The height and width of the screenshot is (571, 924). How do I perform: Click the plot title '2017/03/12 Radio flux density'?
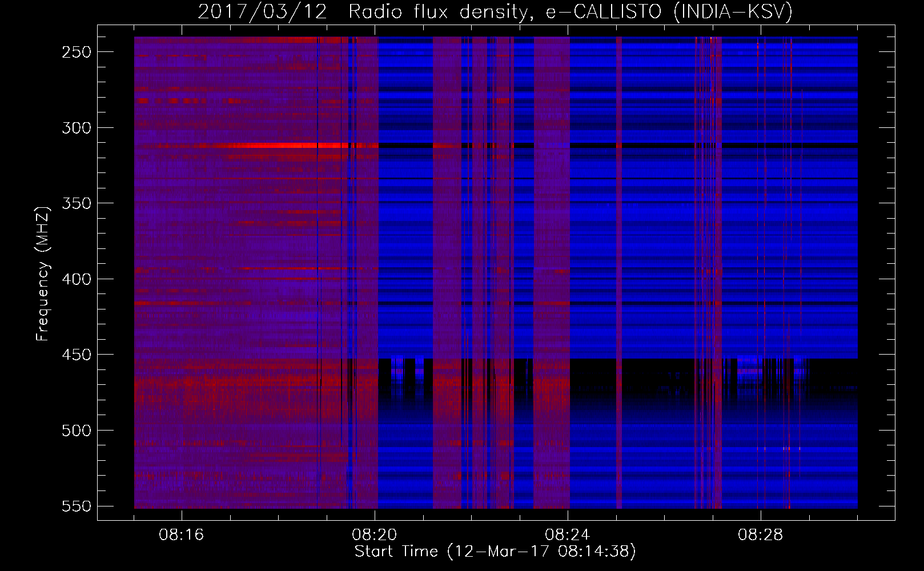point(365,11)
